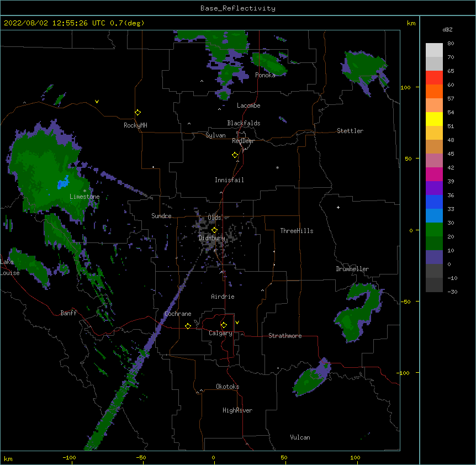
Task: Click the Drumheller label
Action: tap(352, 269)
